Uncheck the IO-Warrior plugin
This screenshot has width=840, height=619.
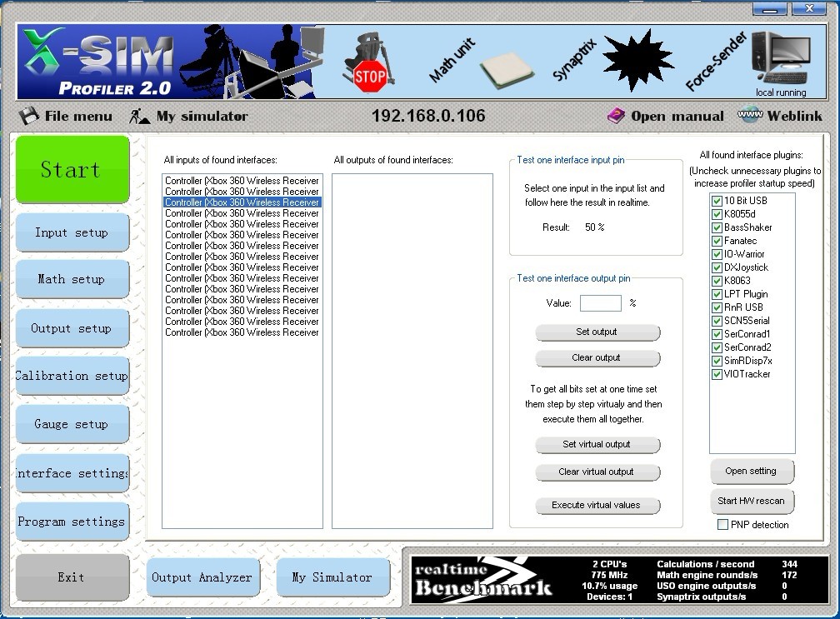pos(717,254)
